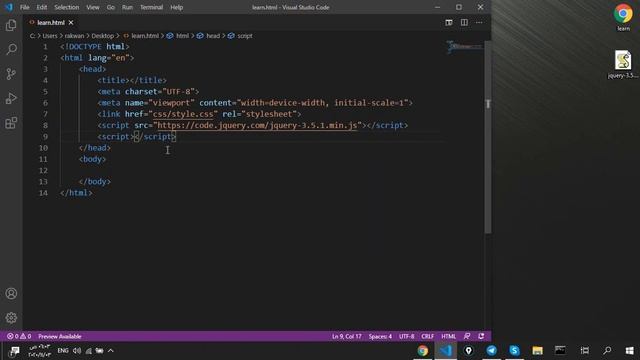This screenshot has height=360, width=640.
Task: Click the Users breadcrumb segment
Action: click(x=50, y=36)
